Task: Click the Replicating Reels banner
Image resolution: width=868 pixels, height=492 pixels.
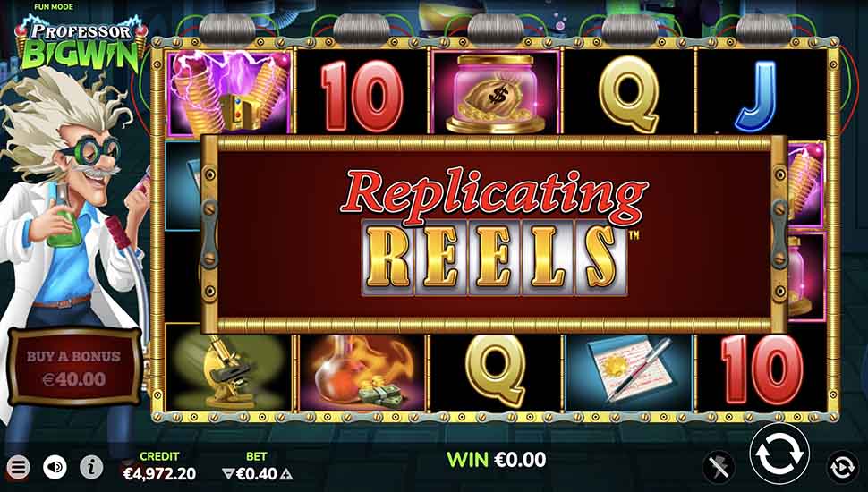Action: pyautogui.click(x=494, y=234)
